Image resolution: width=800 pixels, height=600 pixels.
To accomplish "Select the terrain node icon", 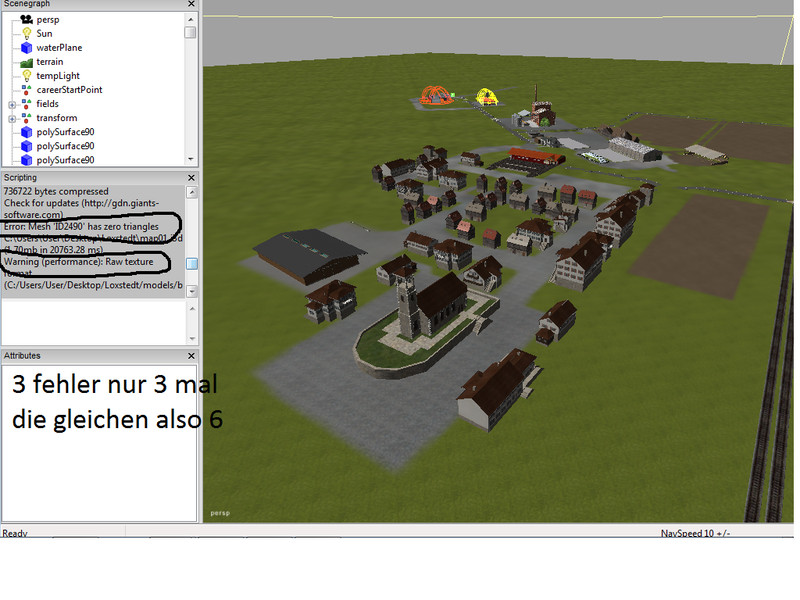I will pyautogui.click(x=27, y=62).
